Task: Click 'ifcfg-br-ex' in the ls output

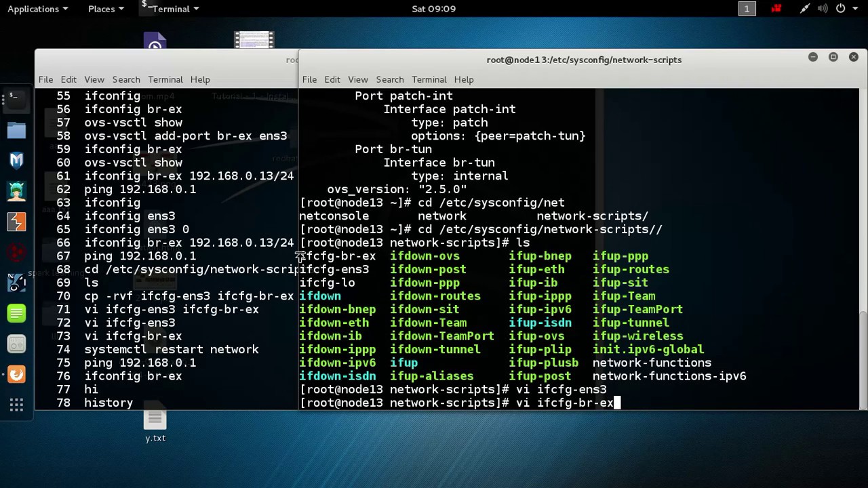Action: click(337, 256)
